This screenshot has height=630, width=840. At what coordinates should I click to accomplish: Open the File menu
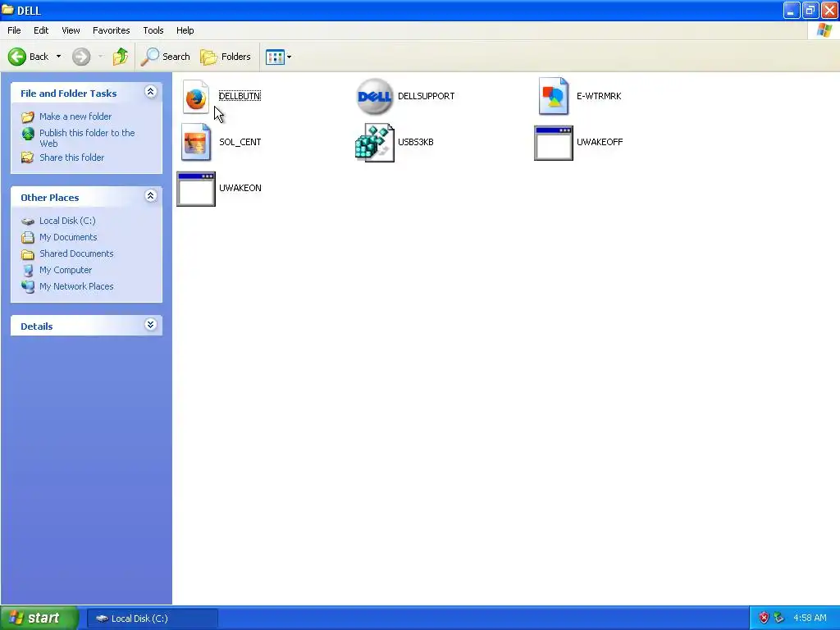point(14,30)
